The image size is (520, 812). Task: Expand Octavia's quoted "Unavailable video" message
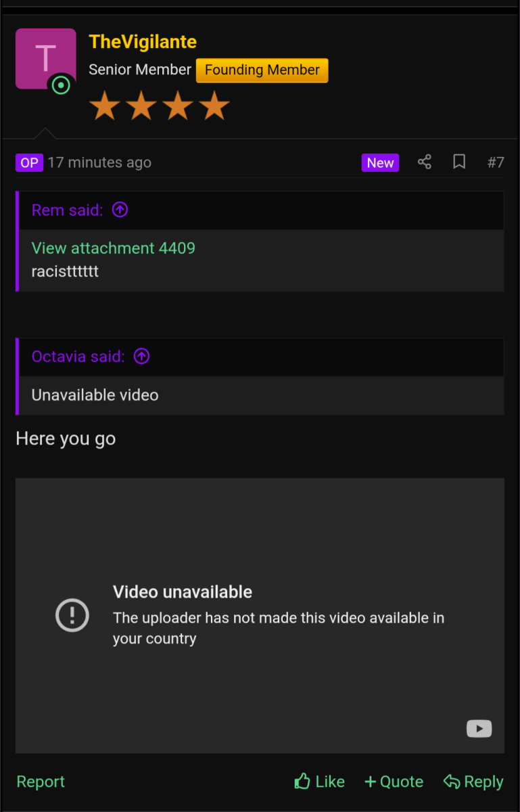pos(95,395)
